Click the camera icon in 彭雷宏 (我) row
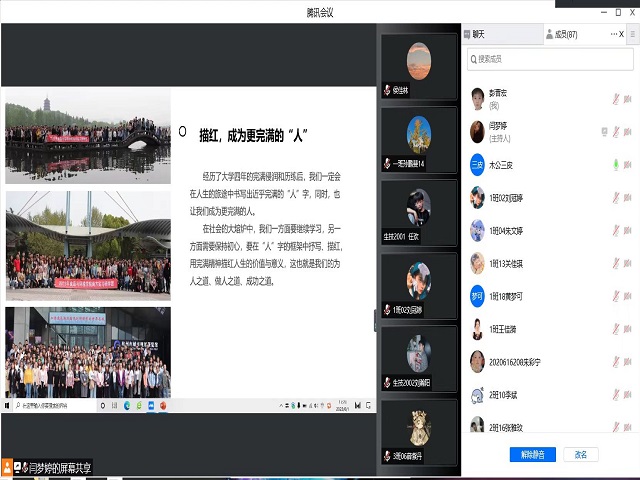This screenshot has width=640, height=480. tap(628, 99)
